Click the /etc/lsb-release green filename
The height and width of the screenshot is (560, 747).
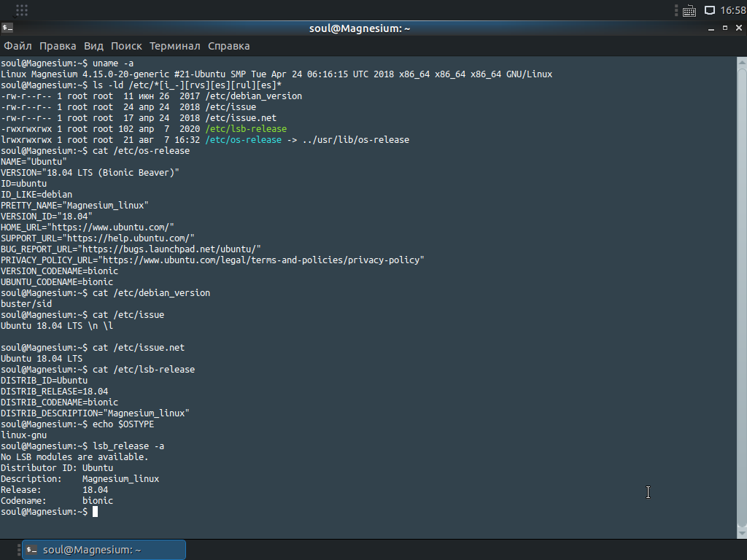click(246, 129)
